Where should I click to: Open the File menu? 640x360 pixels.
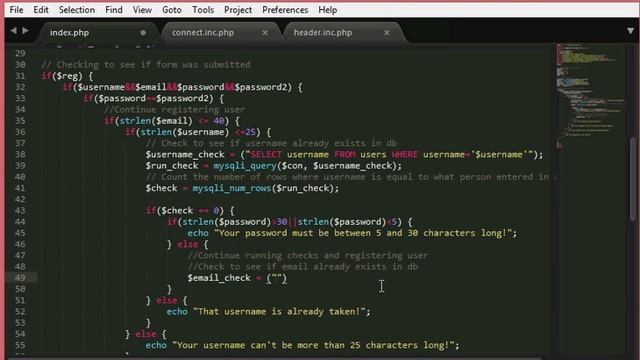(16, 10)
